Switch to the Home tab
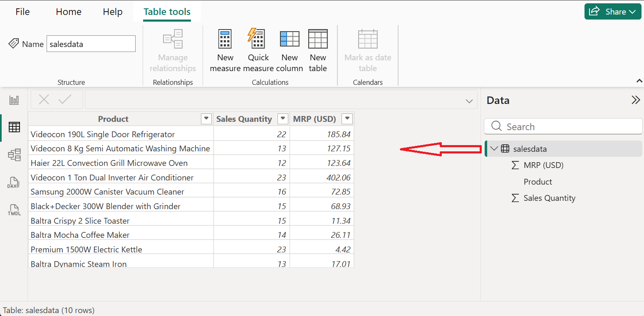Viewport: 644px width, 316px height. pos(69,12)
